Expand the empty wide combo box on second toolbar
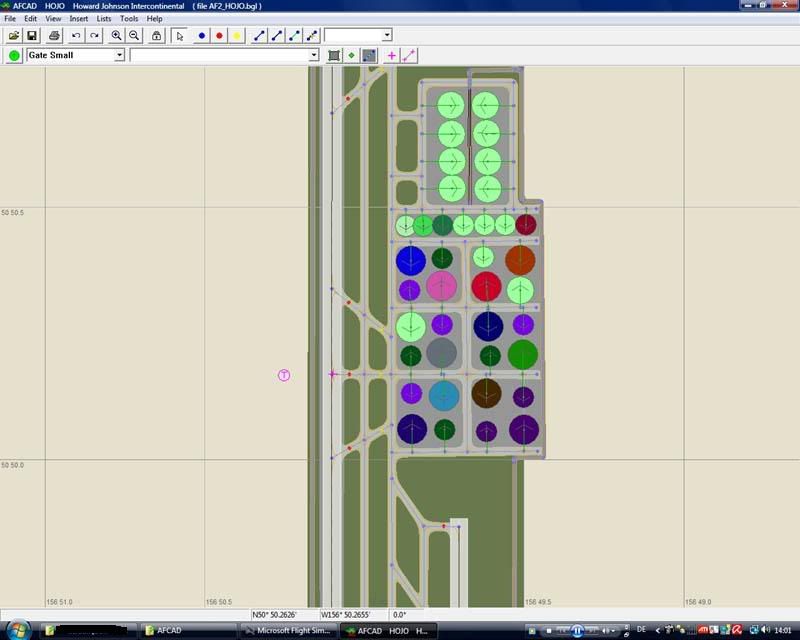Screen dimensions: 800x640 click(x=314, y=55)
